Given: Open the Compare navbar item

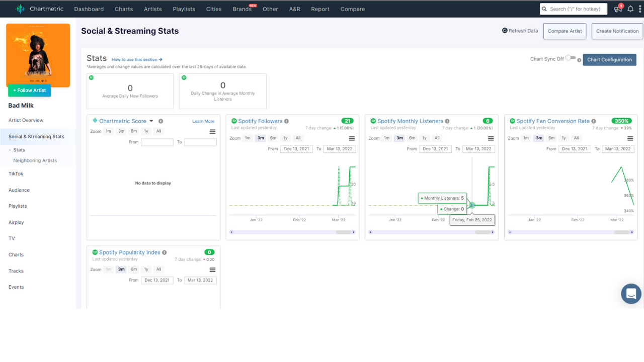Looking at the screenshot, I should tap(353, 9).
